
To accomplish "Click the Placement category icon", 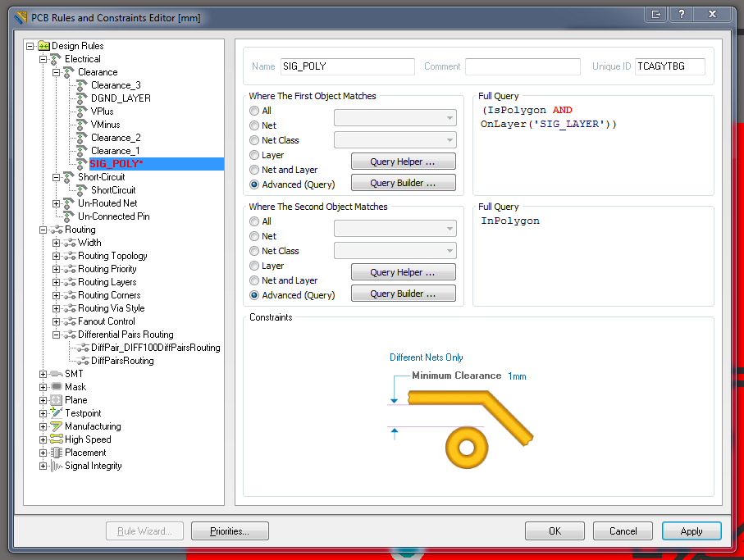I will pyautogui.click(x=57, y=453).
